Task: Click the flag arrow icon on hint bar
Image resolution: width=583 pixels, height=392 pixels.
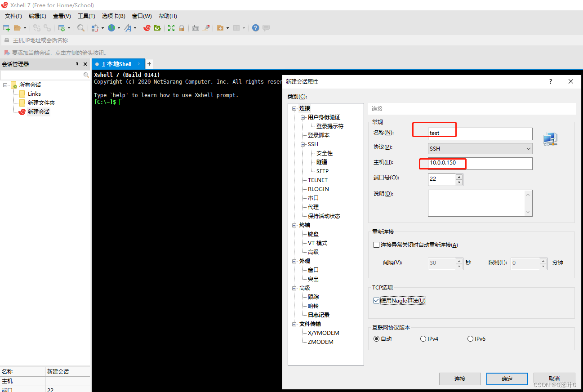Action: point(7,53)
